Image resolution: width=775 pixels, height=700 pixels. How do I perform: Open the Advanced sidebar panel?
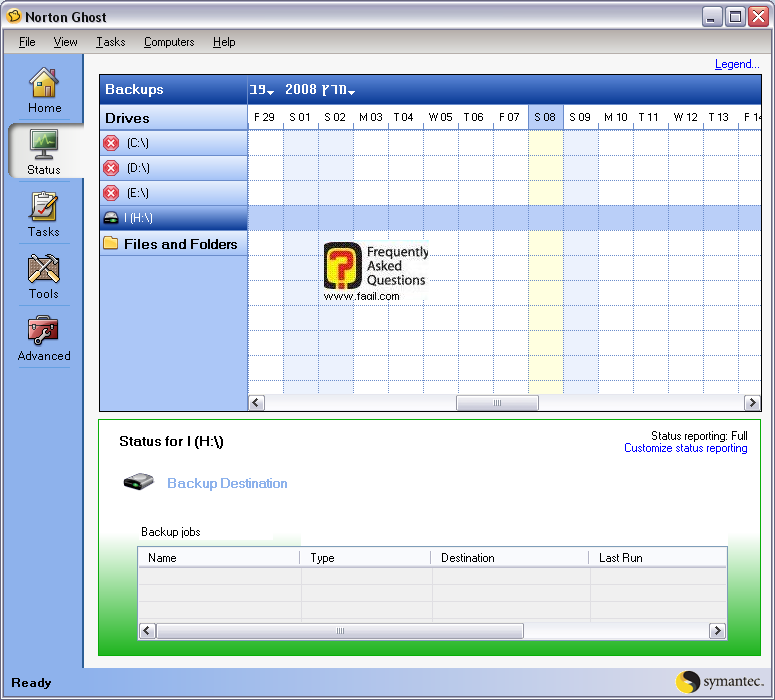point(44,338)
